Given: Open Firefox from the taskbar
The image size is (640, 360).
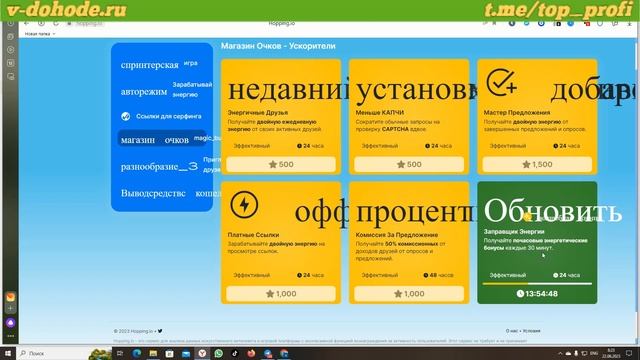Looking at the screenshot, I should coord(251,353).
